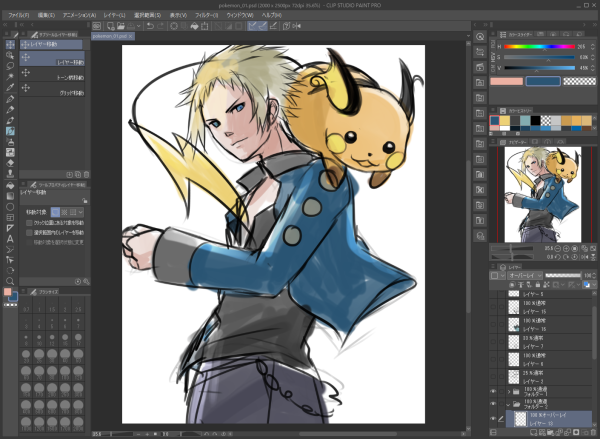Click the salmon pink main color swatch in Color Slider
The image size is (600, 439).
(507, 81)
